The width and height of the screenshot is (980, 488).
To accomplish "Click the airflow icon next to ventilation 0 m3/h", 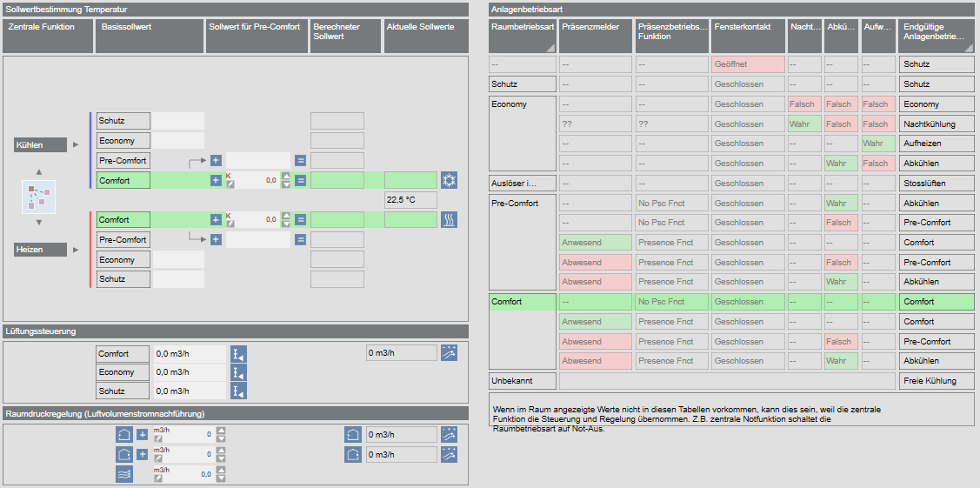I will (449, 353).
